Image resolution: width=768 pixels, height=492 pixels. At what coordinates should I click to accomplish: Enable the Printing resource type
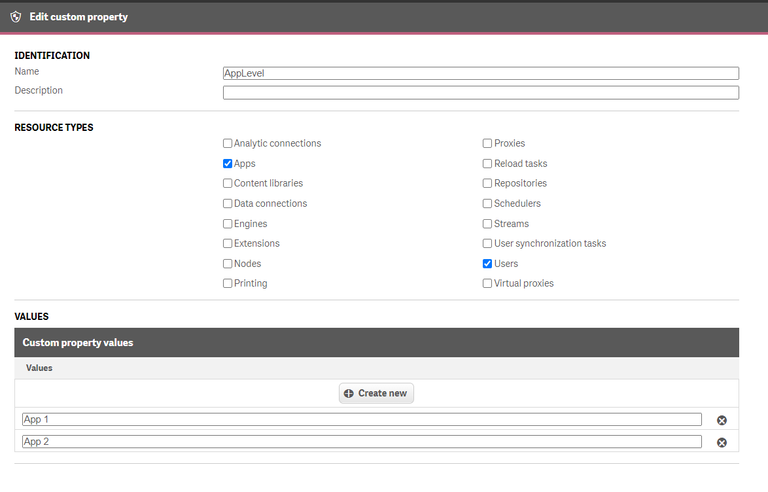coord(227,283)
